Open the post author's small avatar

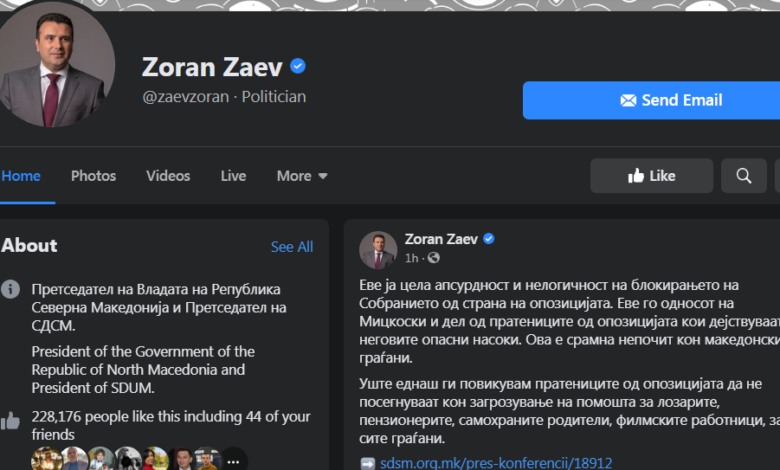378,250
